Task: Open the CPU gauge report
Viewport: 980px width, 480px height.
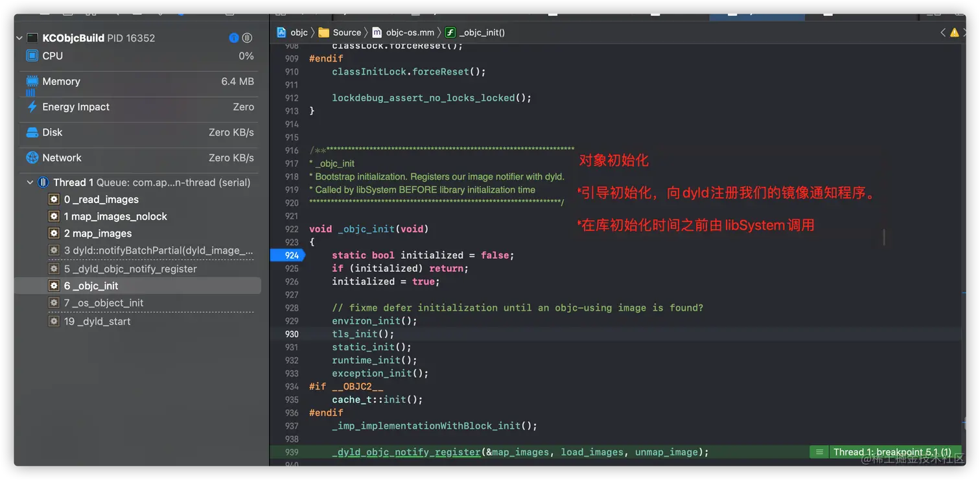Action: pos(139,56)
